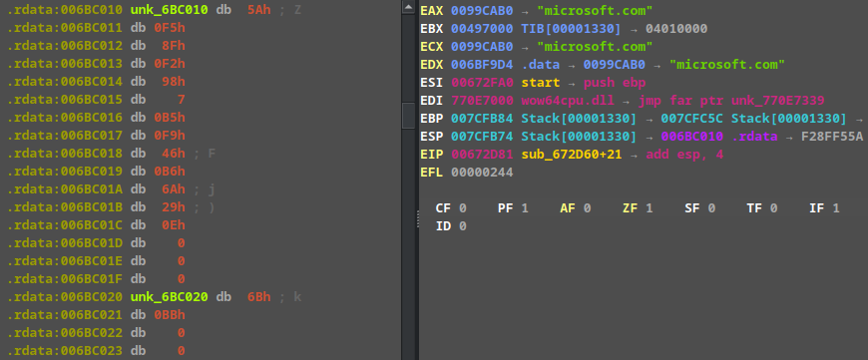Click EIP value 00672D81

pos(482,155)
